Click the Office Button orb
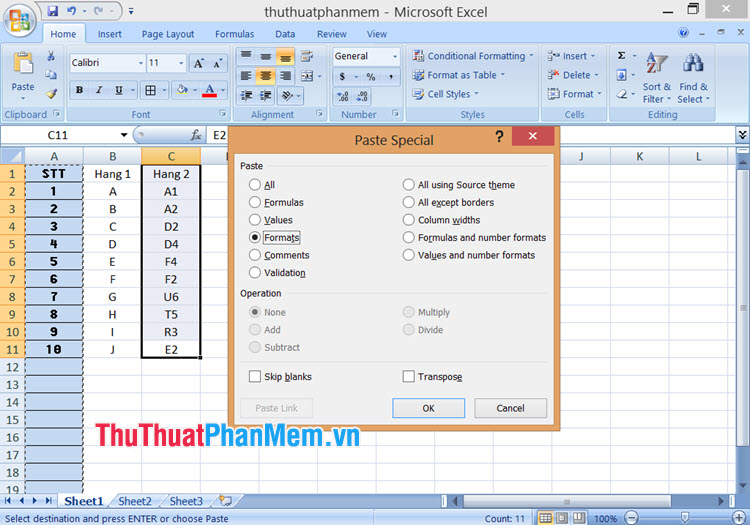Screen dimensions: 750x525 [20, 21]
